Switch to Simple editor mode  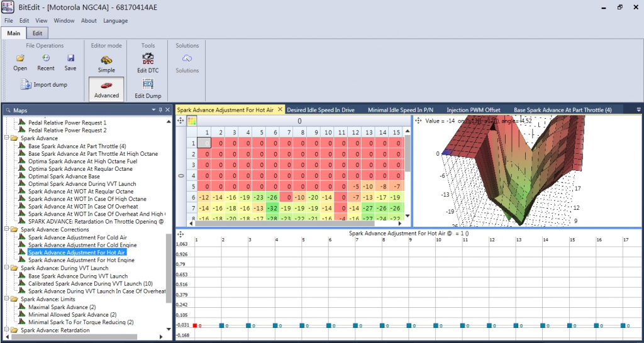tap(106, 65)
